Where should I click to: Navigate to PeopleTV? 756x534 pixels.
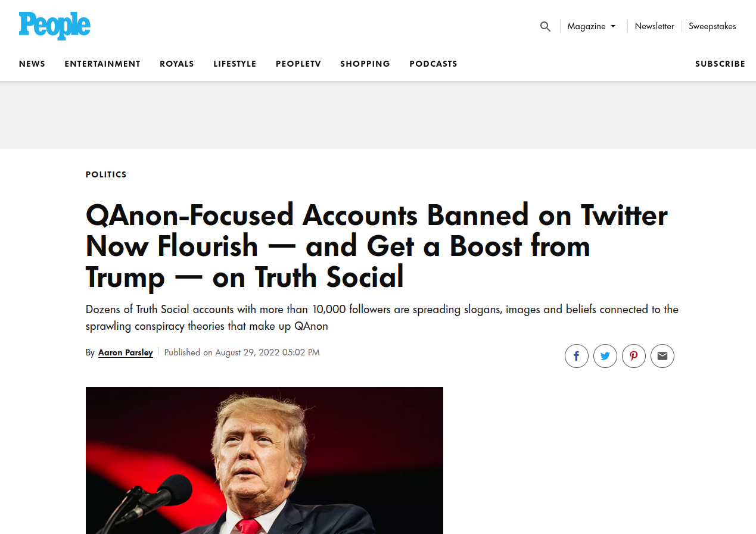coord(298,64)
